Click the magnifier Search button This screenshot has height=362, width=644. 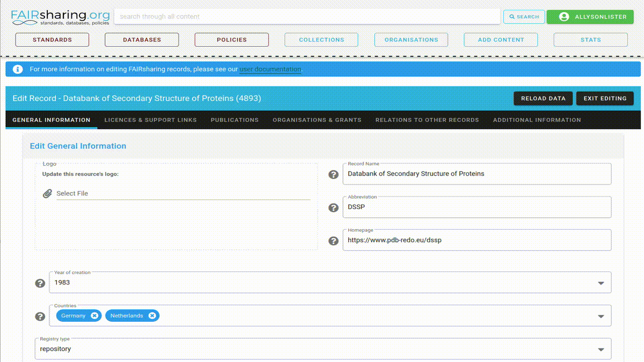(524, 17)
